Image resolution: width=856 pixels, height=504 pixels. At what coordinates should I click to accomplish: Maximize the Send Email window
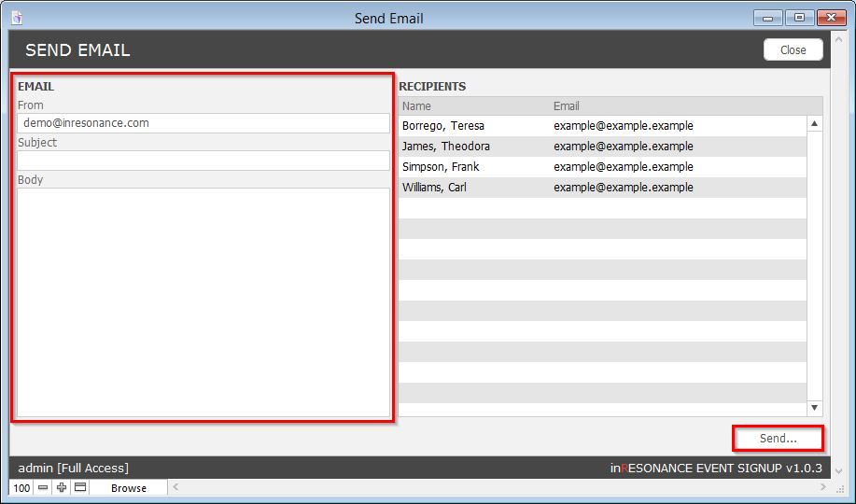pos(799,18)
